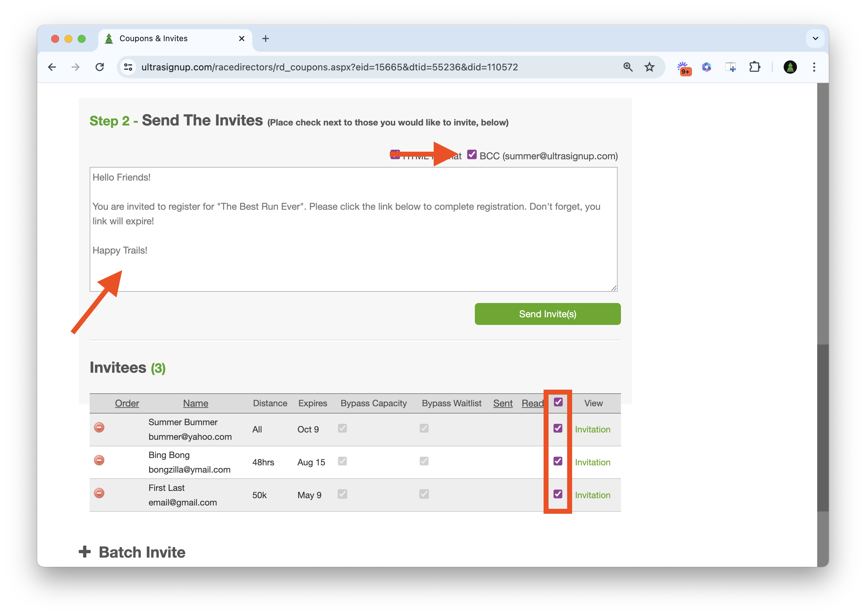Image resolution: width=866 pixels, height=616 pixels.
Task: Uncheck the select-all checkbox in table header
Action: tap(558, 402)
